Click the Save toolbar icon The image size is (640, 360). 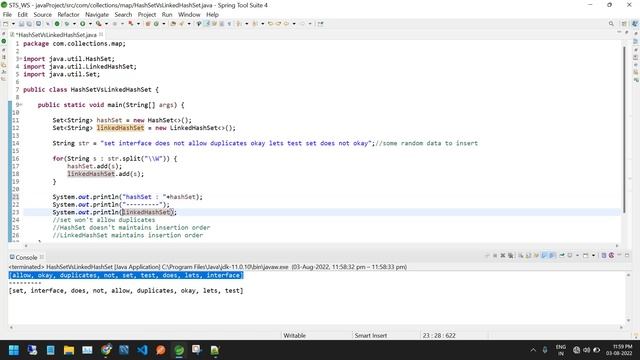(21, 24)
